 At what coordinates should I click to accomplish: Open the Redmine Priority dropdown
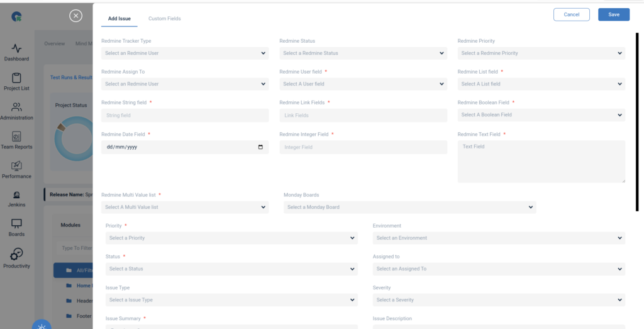point(541,53)
